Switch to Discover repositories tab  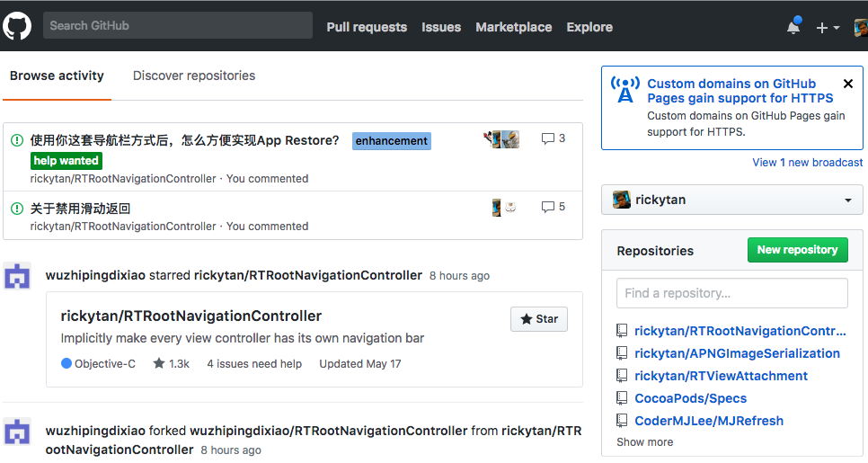coord(194,76)
